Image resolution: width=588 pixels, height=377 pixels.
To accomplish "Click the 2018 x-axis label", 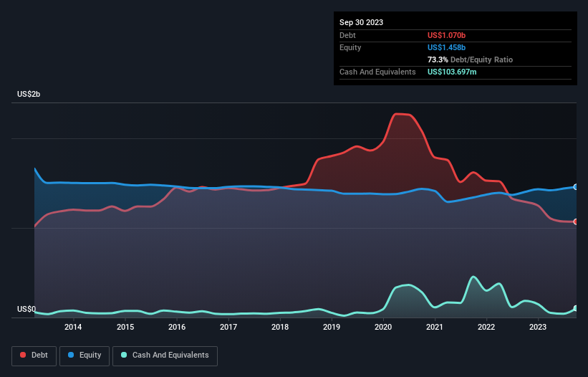I will [x=280, y=327].
